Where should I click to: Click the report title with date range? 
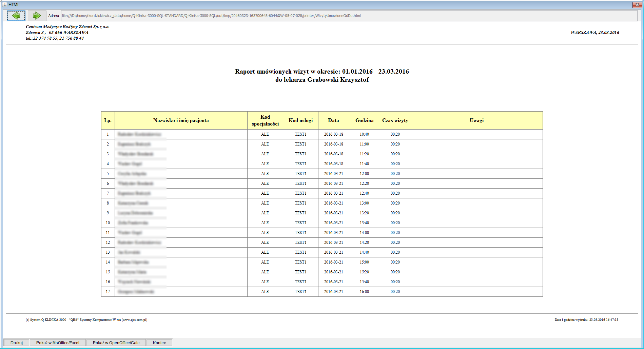click(322, 72)
